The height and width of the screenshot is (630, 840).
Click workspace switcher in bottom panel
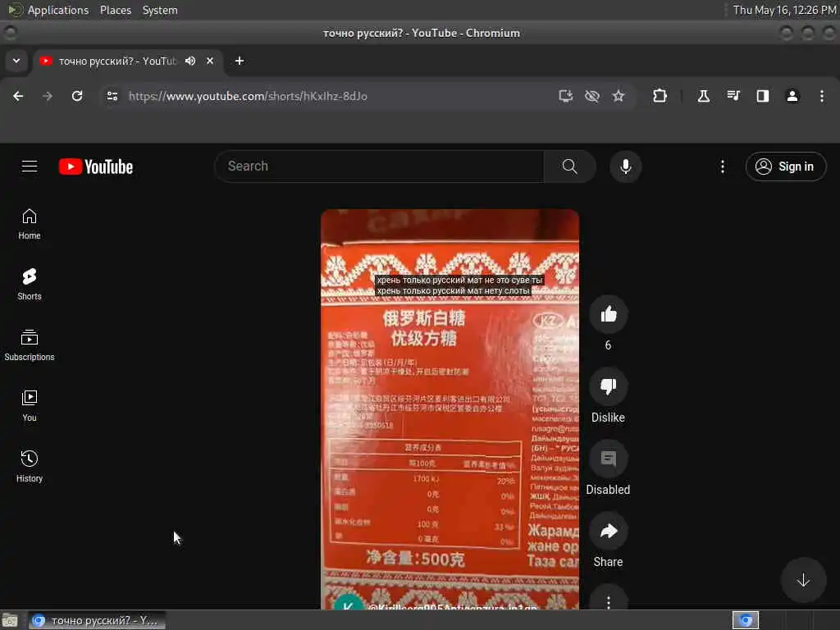746,620
